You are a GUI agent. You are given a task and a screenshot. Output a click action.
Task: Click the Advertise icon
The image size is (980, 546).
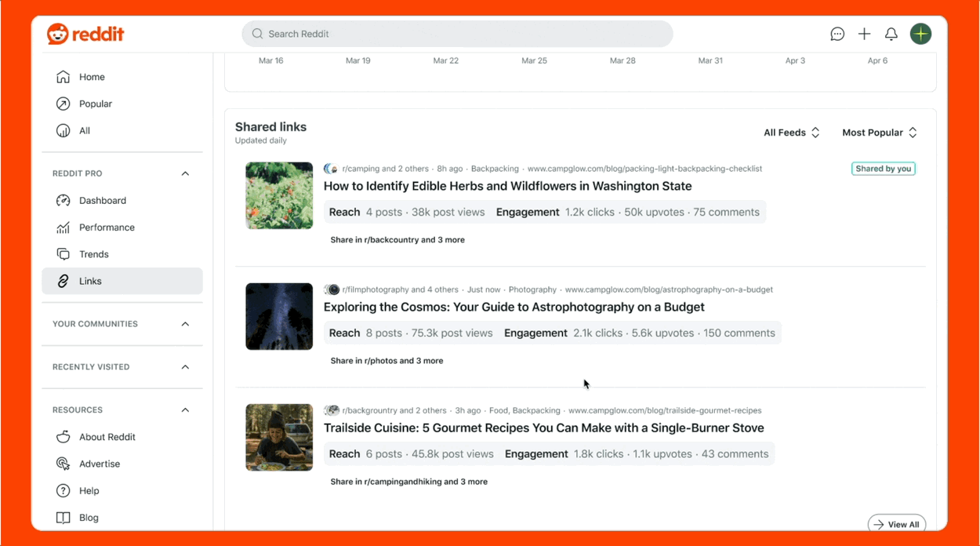click(64, 464)
